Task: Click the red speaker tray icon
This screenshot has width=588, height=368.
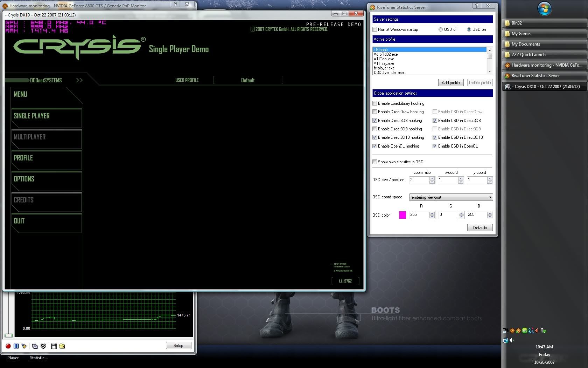Action: coord(536,330)
